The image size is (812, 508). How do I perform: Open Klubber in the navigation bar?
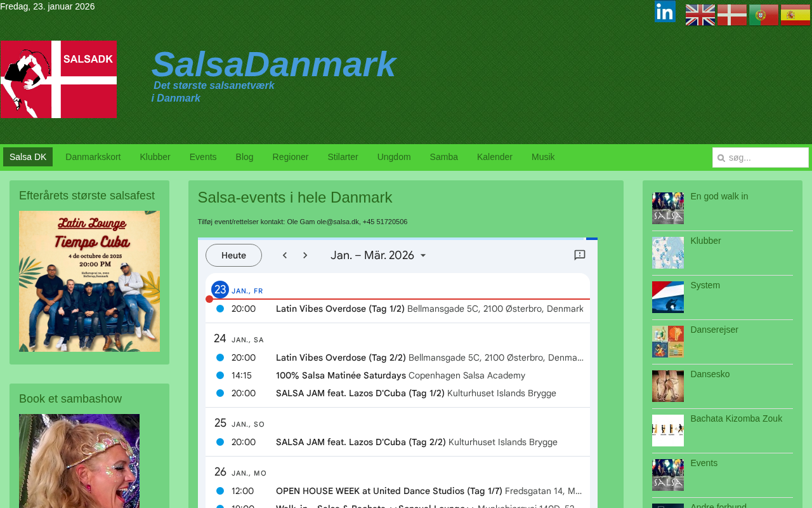pos(155,157)
